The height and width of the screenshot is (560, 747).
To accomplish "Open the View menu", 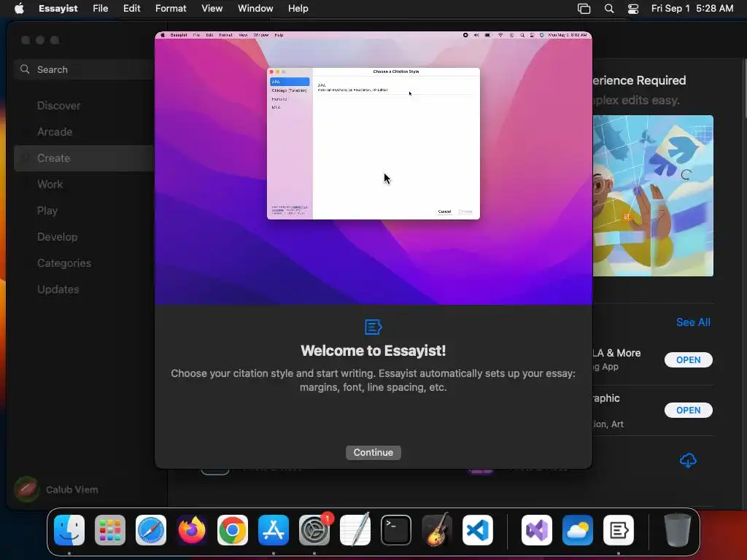I will point(212,9).
